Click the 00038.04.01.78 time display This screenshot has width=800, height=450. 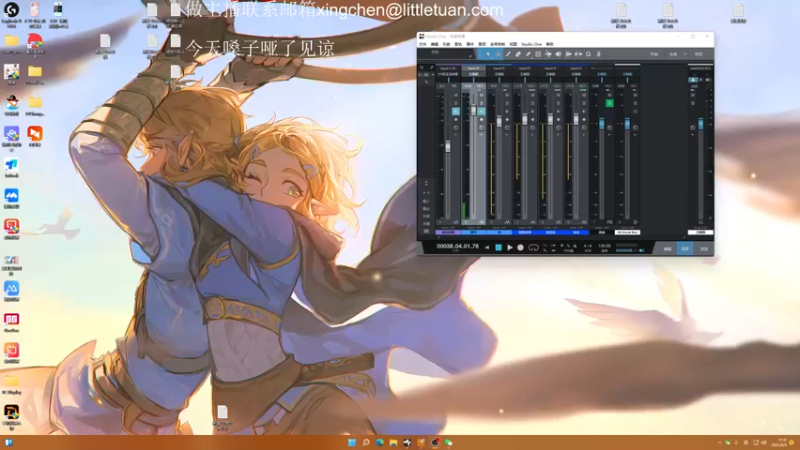458,246
